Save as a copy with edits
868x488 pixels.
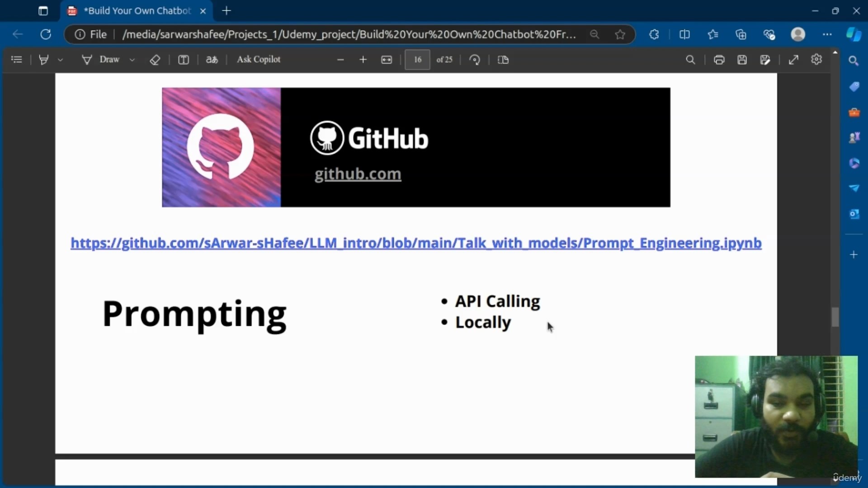[x=765, y=60]
